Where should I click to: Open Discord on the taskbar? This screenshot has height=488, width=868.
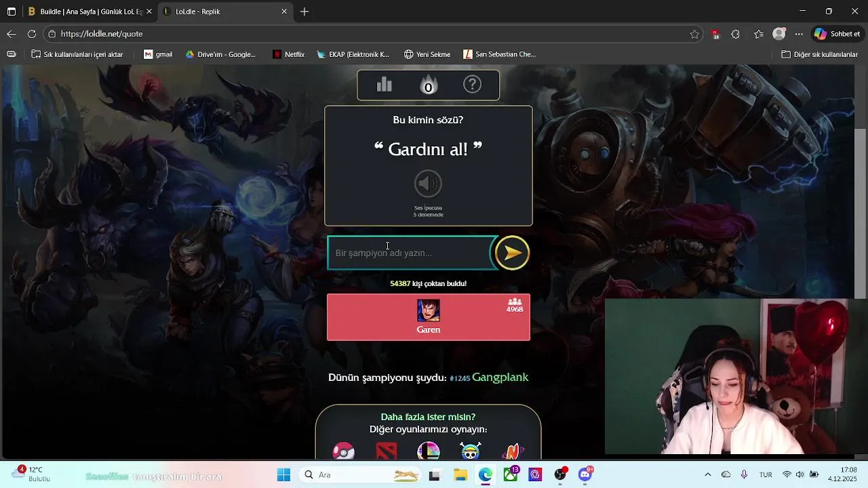(585, 475)
